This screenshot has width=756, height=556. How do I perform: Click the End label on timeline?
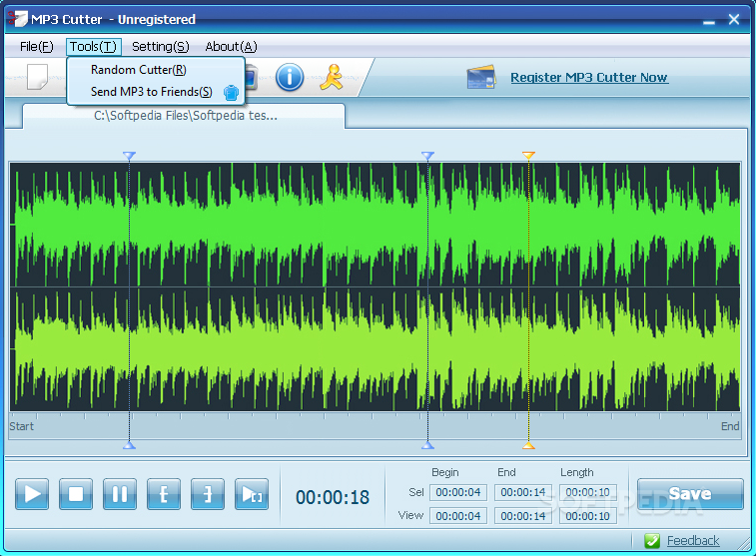[x=730, y=426]
